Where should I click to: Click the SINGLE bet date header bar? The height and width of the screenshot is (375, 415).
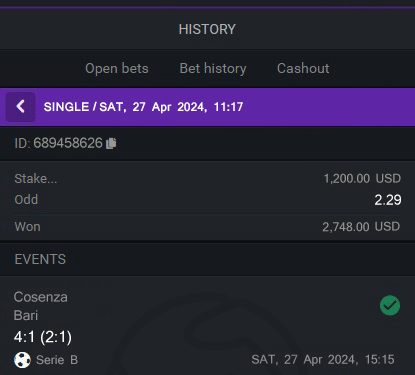207,107
